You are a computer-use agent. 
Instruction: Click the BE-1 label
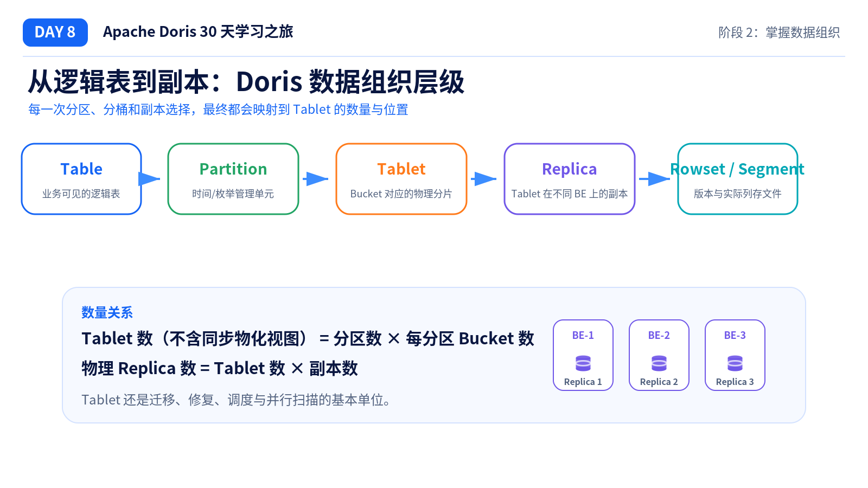583,336
